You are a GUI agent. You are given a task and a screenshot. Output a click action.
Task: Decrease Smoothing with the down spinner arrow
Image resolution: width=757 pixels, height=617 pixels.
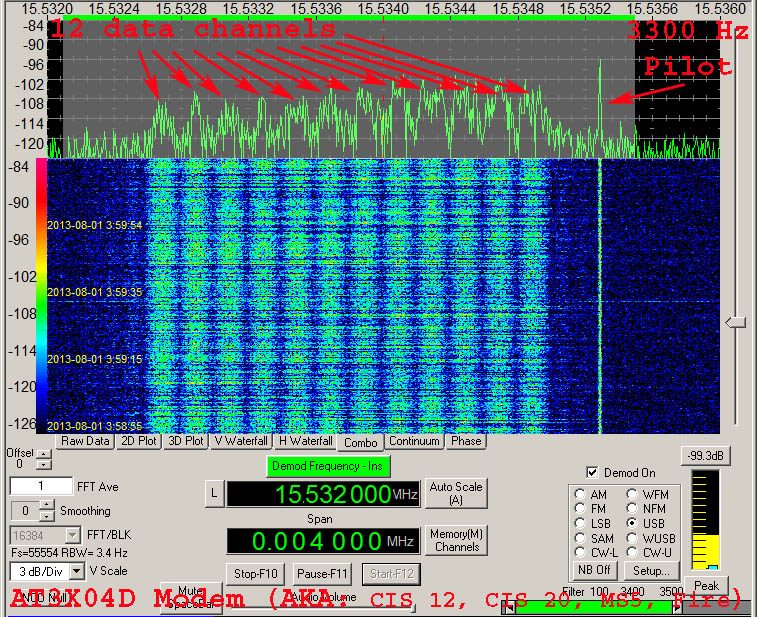click(x=46, y=516)
